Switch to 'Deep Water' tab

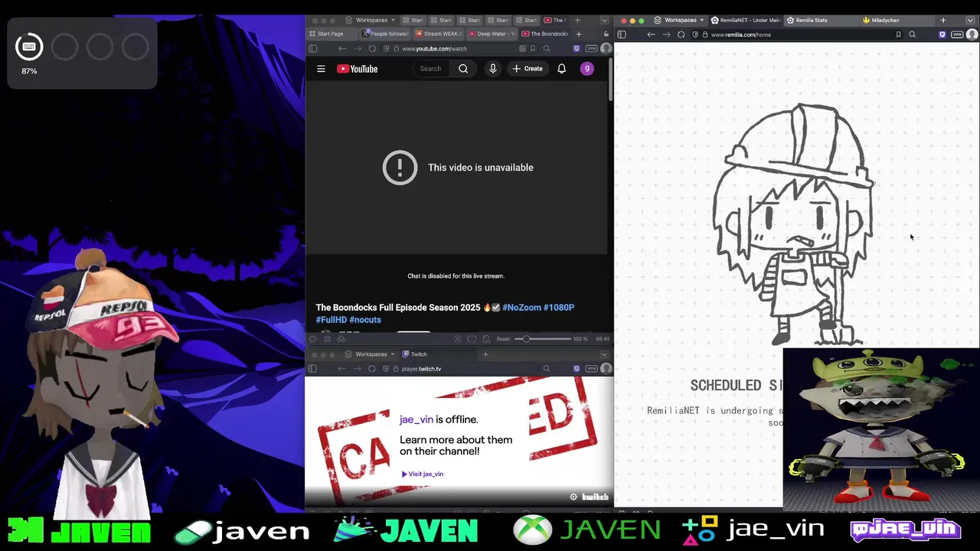492,34
